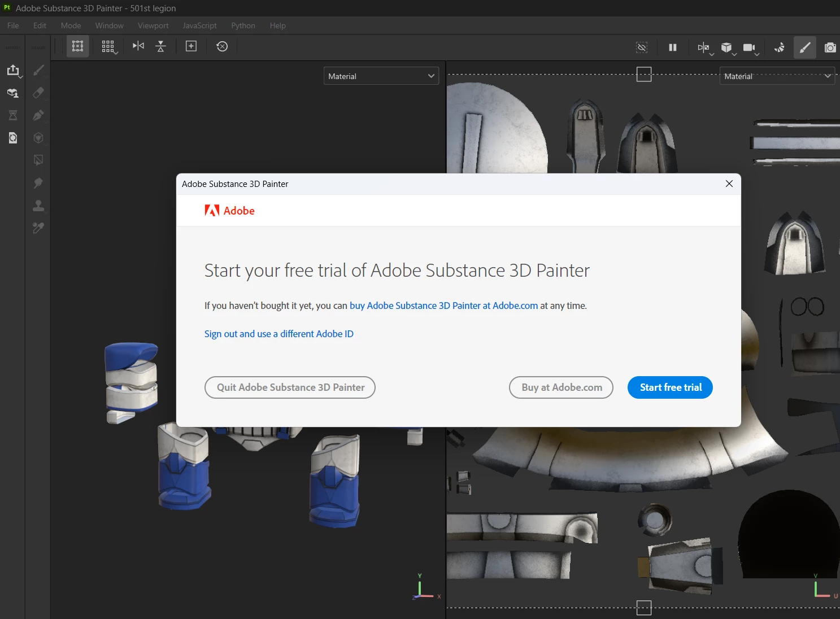The image size is (840, 619).
Task: Follow the buy Adobe Substance 3D Painter link
Action: tap(443, 306)
